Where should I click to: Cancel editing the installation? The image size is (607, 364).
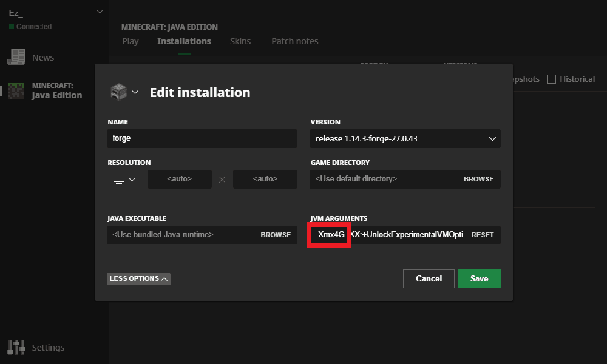point(429,278)
